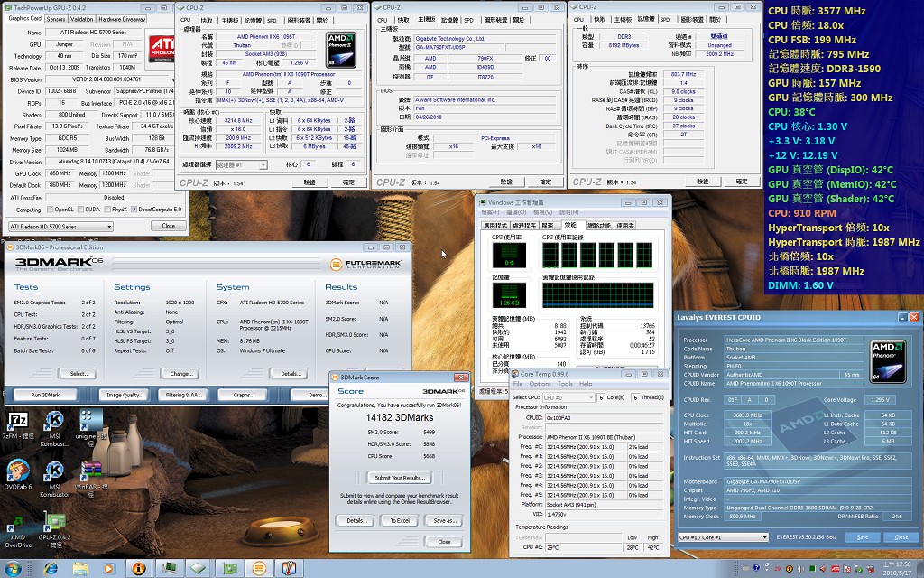Open the ATI Radeon HD 5700 Series dropdown

[x=60, y=227]
